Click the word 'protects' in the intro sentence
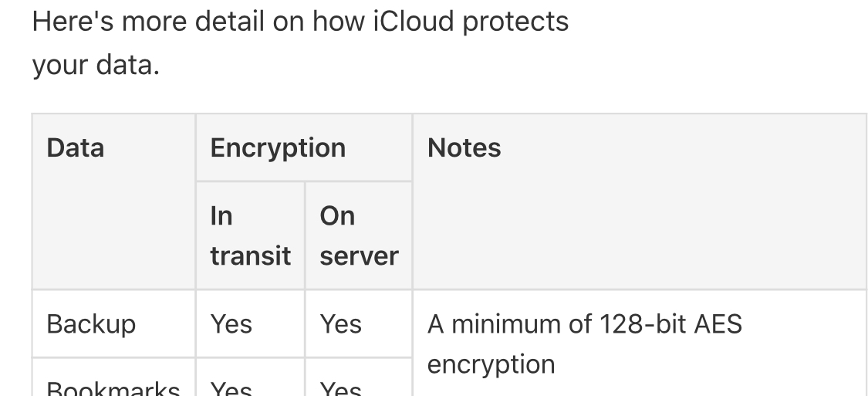The image size is (868, 396). coord(515,22)
